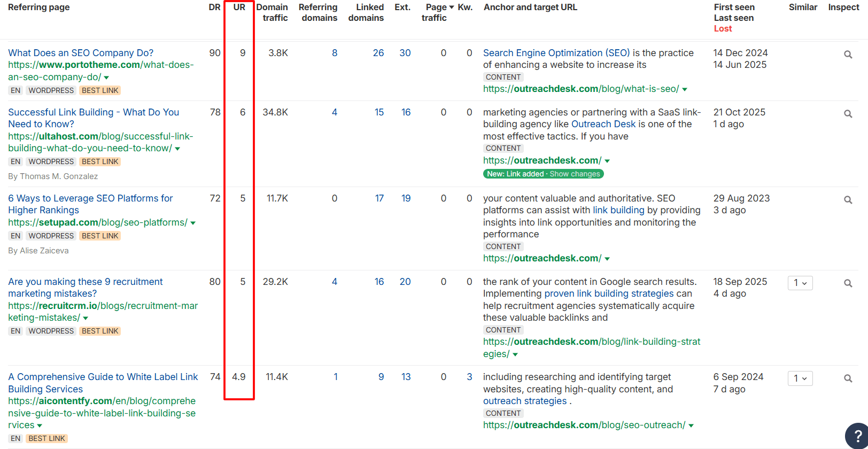
Task: Sort by Domain traffic column header
Action: point(272,12)
